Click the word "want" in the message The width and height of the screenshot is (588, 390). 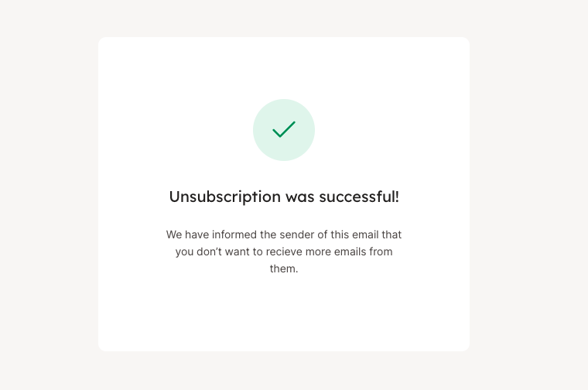241,251
